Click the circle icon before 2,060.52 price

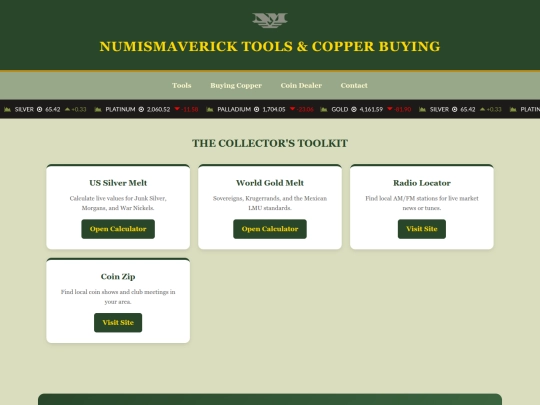click(141, 109)
